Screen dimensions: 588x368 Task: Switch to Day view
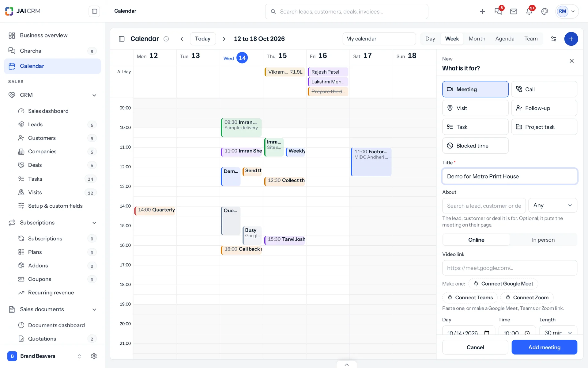click(x=430, y=39)
